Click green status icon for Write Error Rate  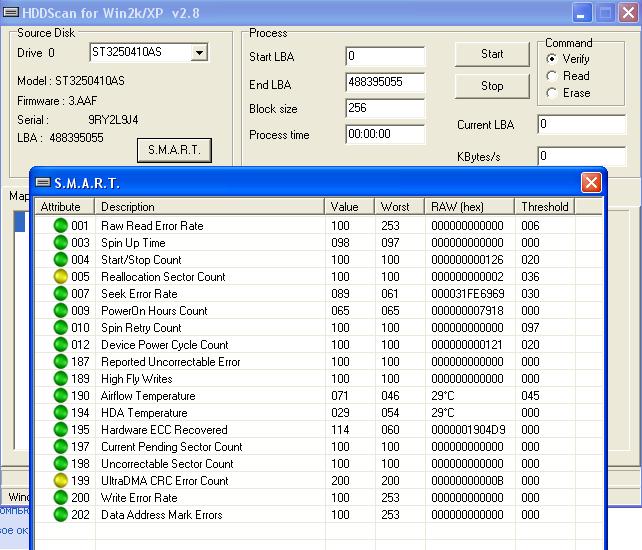pyautogui.click(x=61, y=498)
